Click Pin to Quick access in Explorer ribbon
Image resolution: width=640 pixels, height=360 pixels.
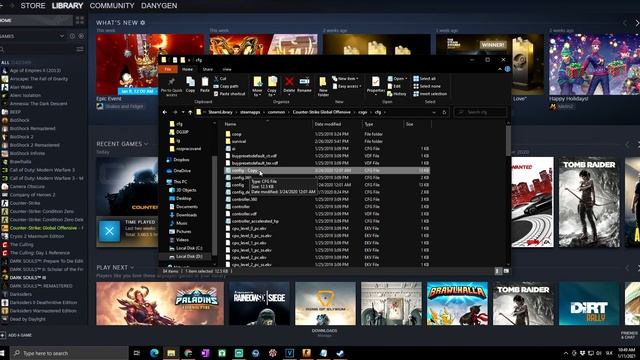[x=171, y=87]
